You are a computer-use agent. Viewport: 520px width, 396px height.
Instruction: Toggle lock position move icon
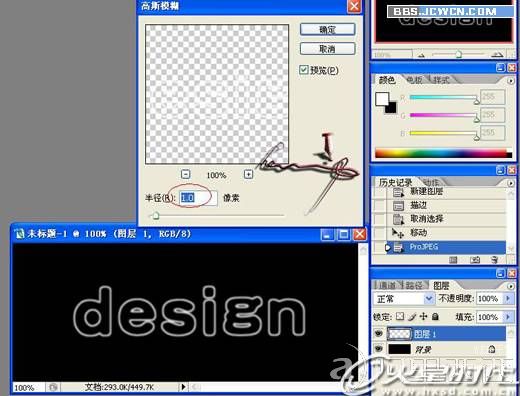(x=424, y=316)
